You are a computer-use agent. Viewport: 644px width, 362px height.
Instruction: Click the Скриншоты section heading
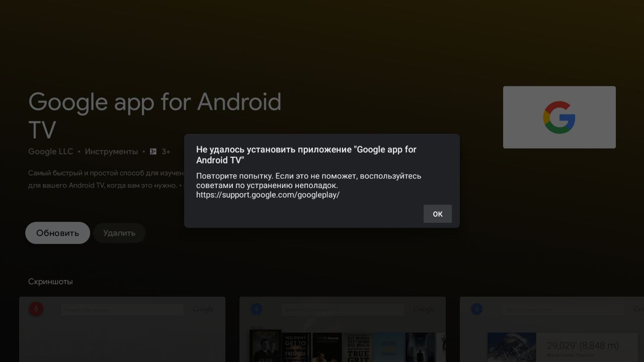(x=50, y=282)
